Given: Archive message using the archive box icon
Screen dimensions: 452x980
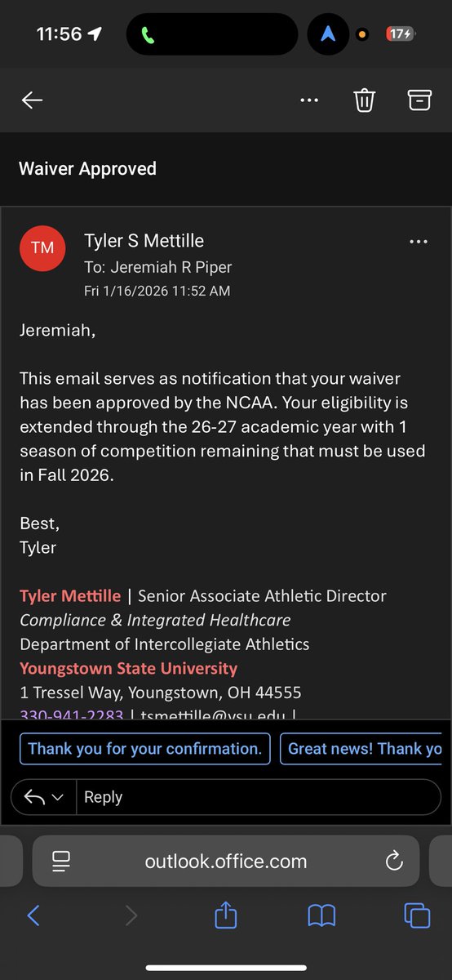Looking at the screenshot, I should (419, 100).
